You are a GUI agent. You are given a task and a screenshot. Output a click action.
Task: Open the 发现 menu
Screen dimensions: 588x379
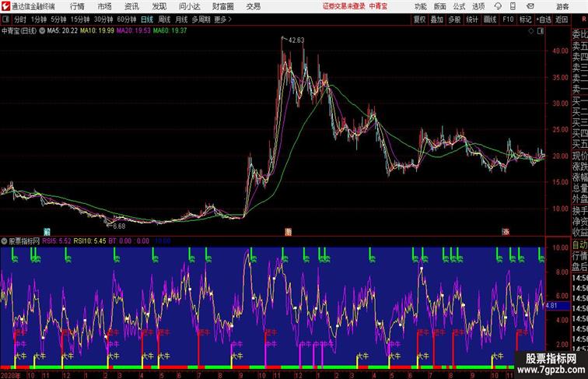click(159, 6)
